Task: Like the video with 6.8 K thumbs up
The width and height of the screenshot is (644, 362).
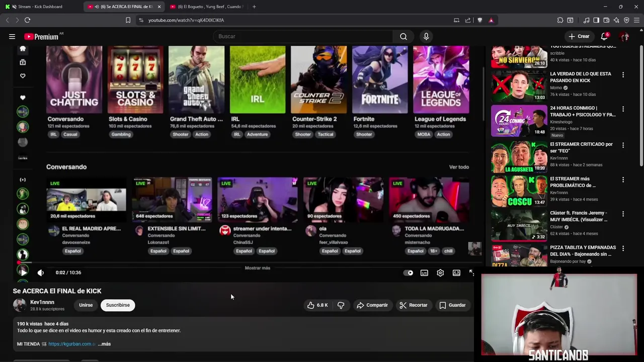Action: (x=317, y=305)
